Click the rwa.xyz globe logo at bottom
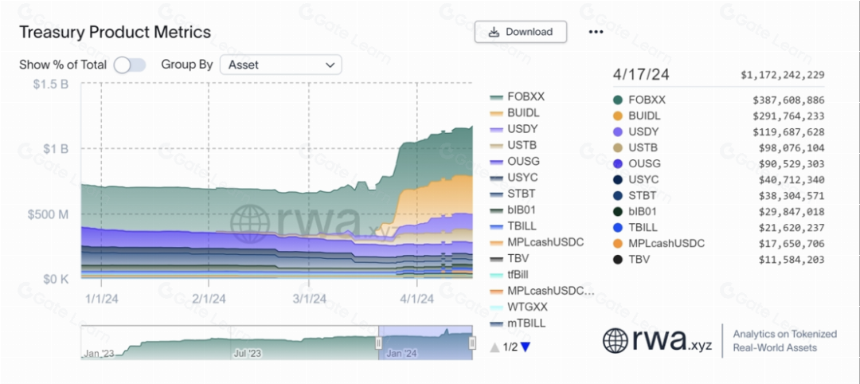860x384 pixels. click(615, 340)
